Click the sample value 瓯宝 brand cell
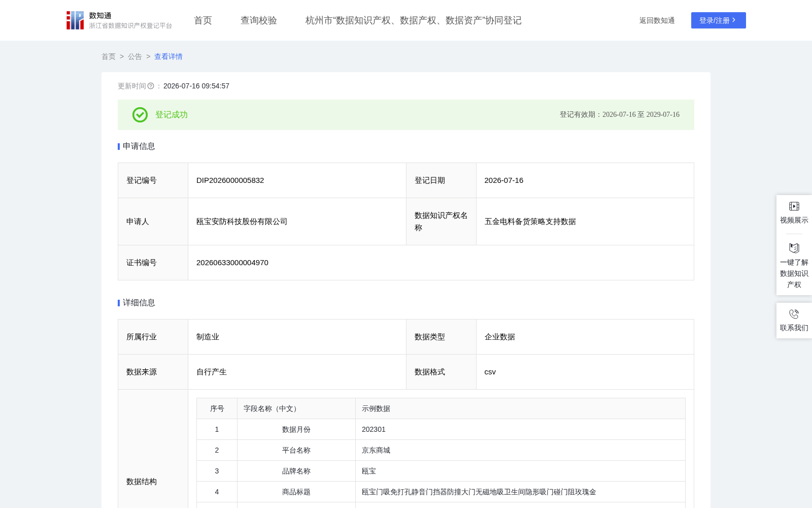This screenshot has height=508, width=812. click(x=369, y=471)
